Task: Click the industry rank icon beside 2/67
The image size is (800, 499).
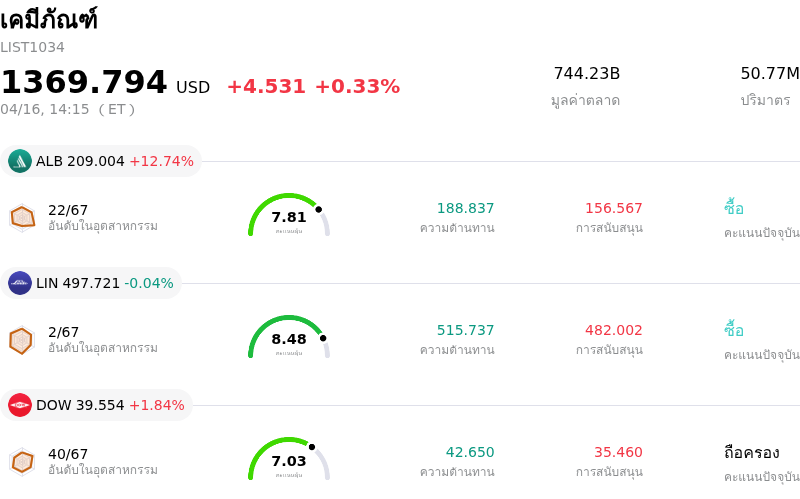Action: [x=22, y=340]
